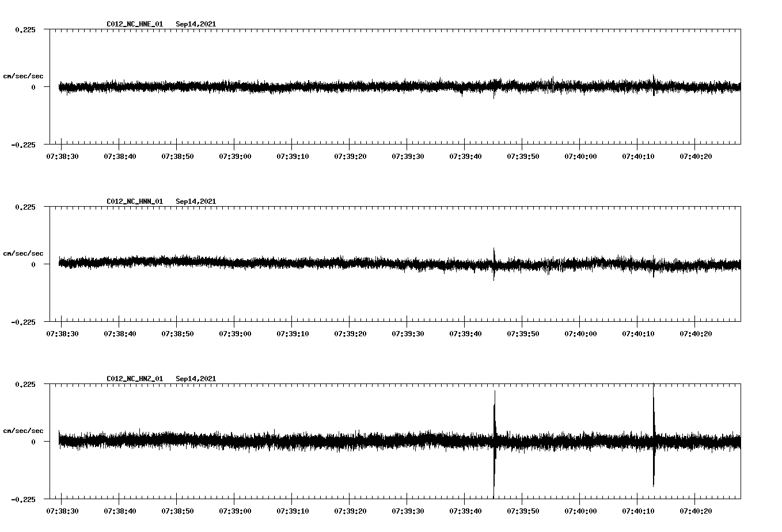Click the -0.225 axis minimum on HNN plot
782x532 pixels.
[x=23, y=322]
